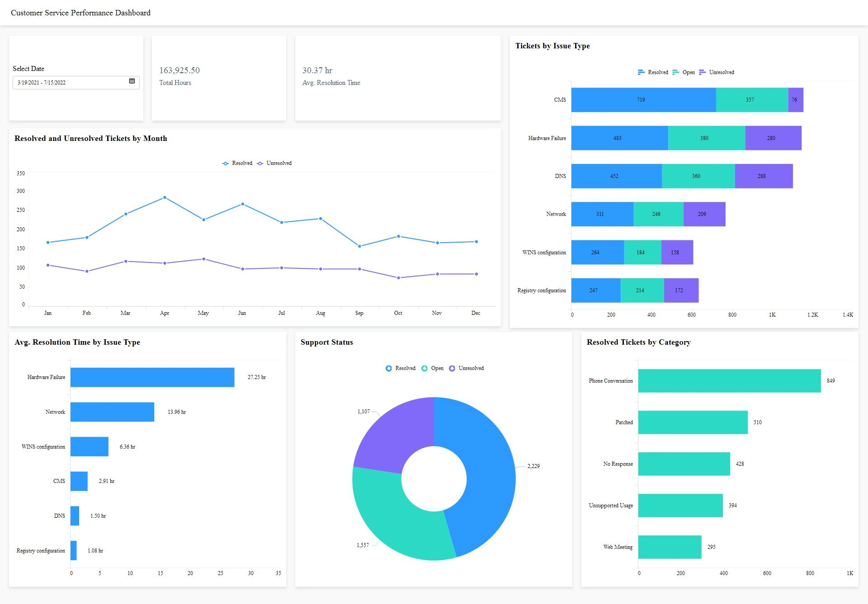Screen dimensions: 868x604
Task: Select the Registry configuration 1.08 hr bar
Action: (74, 550)
